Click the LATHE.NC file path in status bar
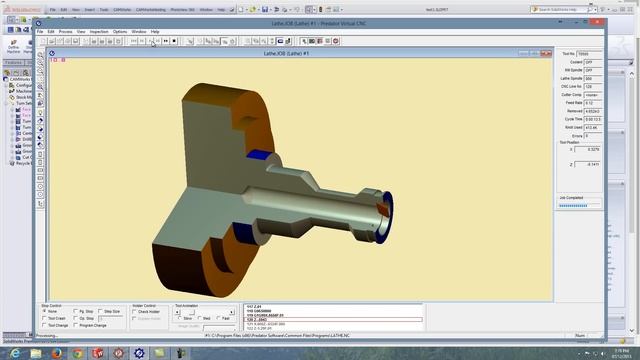 click(x=277, y=336)
